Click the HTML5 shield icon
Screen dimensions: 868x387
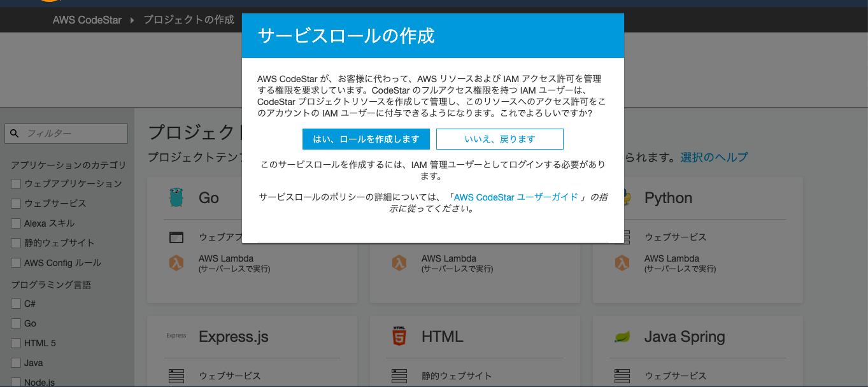[399, 336]
